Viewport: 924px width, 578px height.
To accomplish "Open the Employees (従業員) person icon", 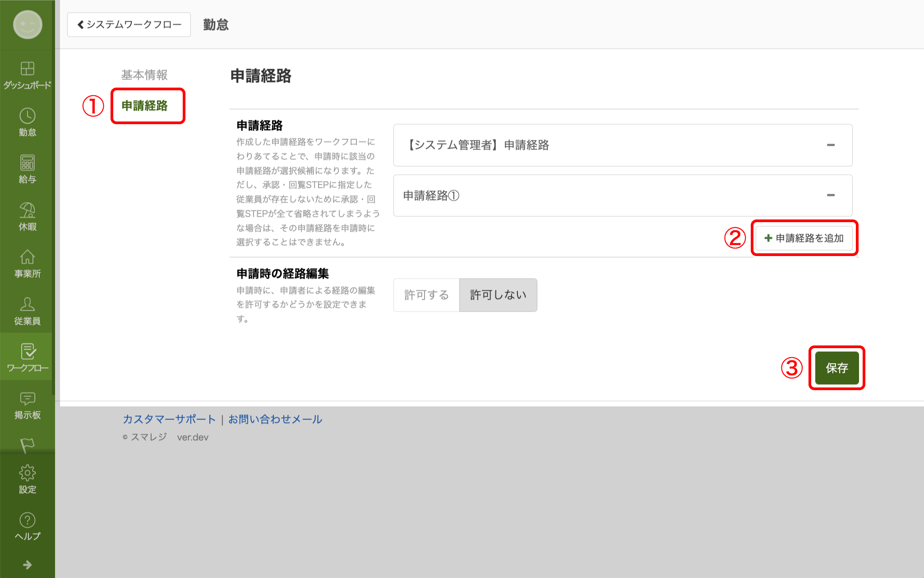I will coord(27,311).
